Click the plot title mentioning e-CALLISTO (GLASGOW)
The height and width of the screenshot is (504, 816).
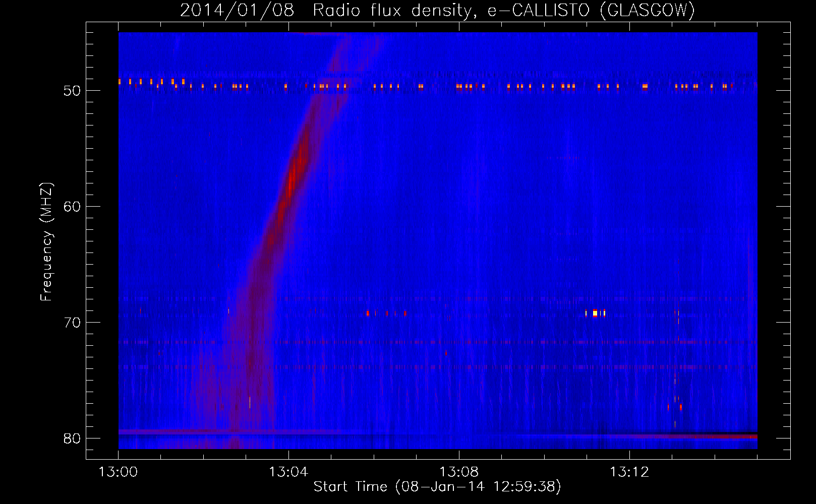[437, 10]
